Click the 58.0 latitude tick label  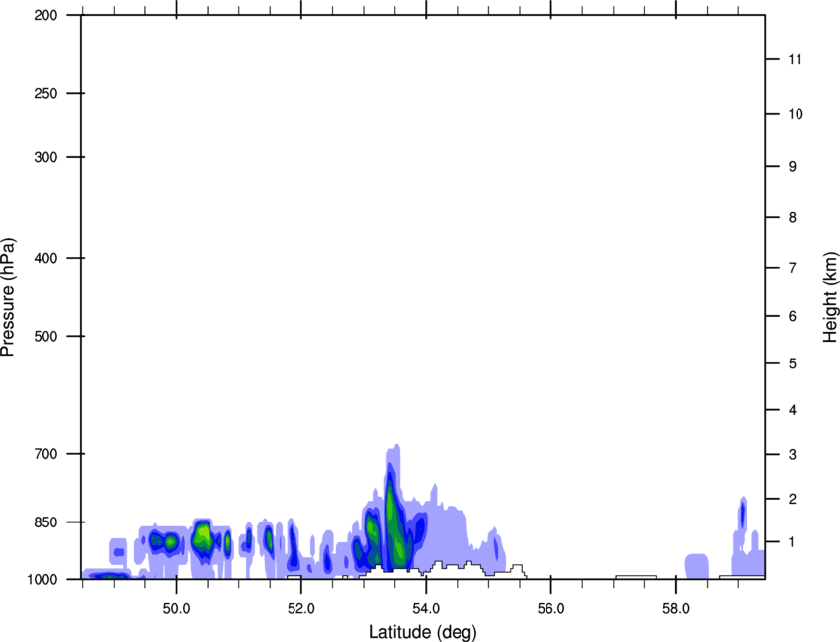coord(676,609)
